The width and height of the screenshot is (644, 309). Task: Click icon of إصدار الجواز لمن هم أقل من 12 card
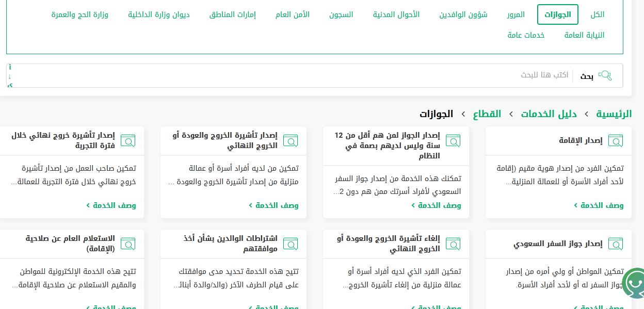click(453, 140)
